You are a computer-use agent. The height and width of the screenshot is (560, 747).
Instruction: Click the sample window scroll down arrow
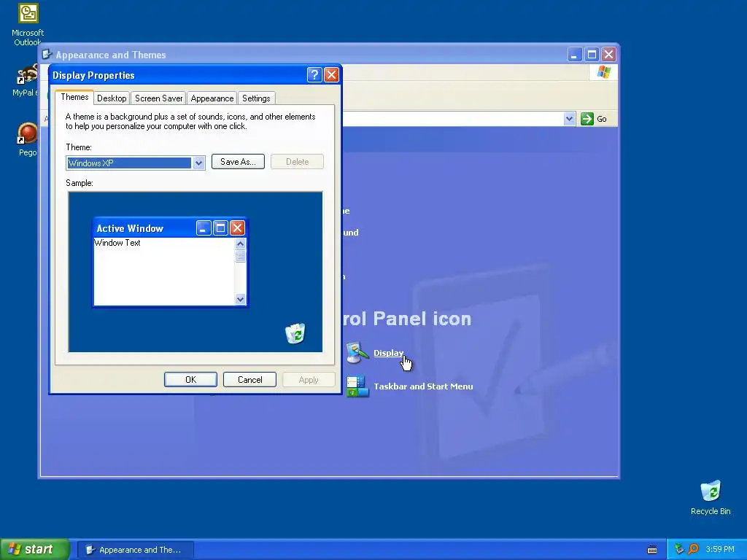point(240,299)
